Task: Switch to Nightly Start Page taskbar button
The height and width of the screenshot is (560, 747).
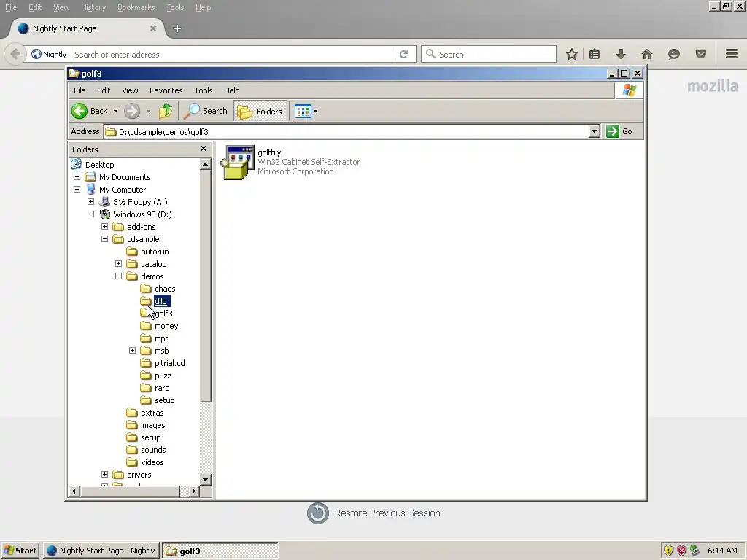Action: (102, 551)
